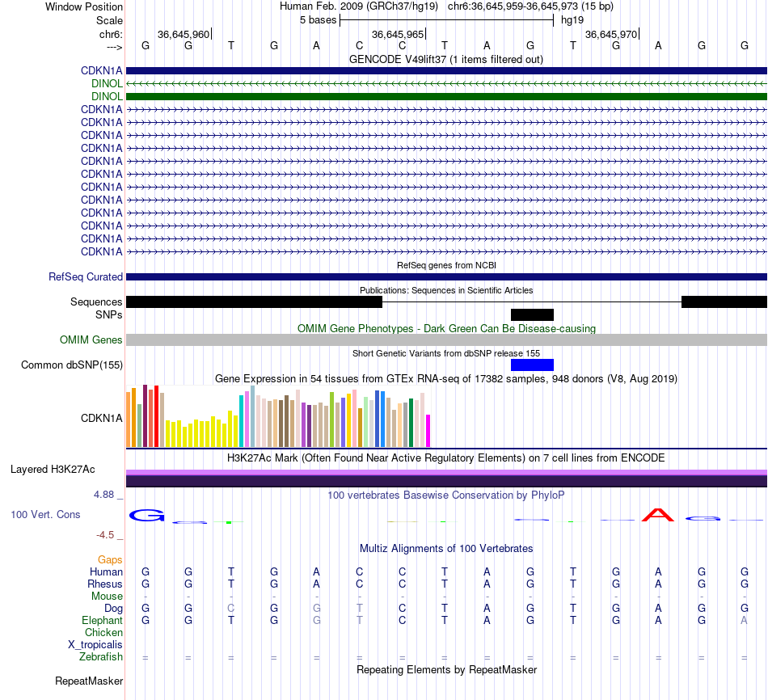Click the Human alignment row label
Image resolution: width=768 pixels, height=700 pixels.
pyautogui.click(x=106, y=572)
